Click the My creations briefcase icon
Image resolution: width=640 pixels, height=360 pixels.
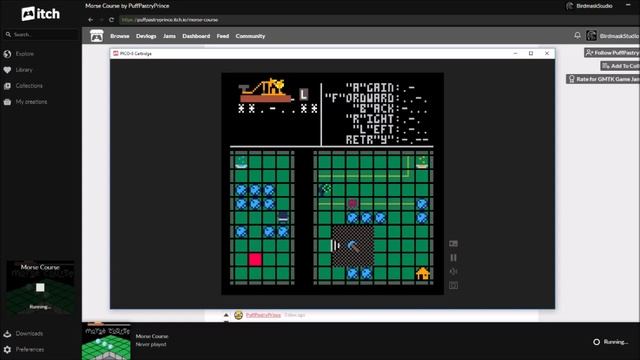coord(7,102)
